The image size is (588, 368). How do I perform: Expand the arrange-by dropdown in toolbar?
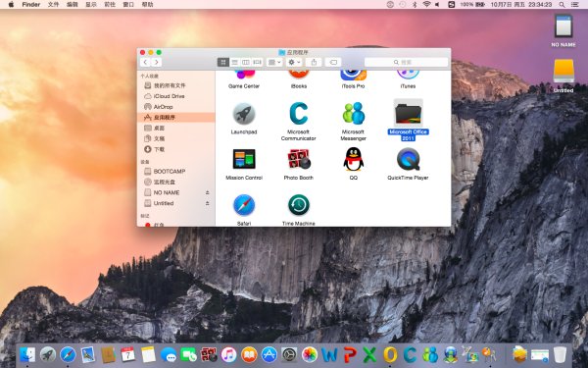(274, 63)
